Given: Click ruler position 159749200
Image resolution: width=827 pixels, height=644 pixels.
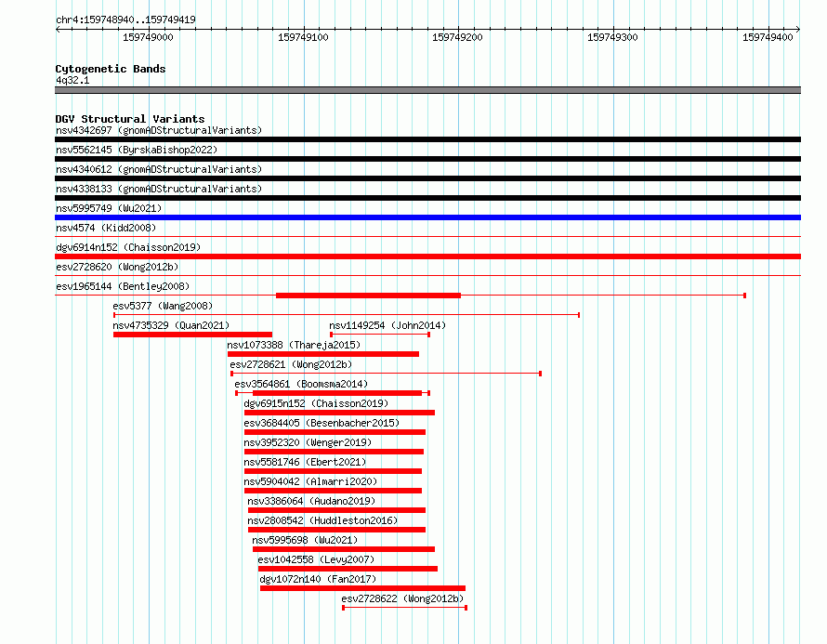Looking at the screenshot, I should [457, 37].
